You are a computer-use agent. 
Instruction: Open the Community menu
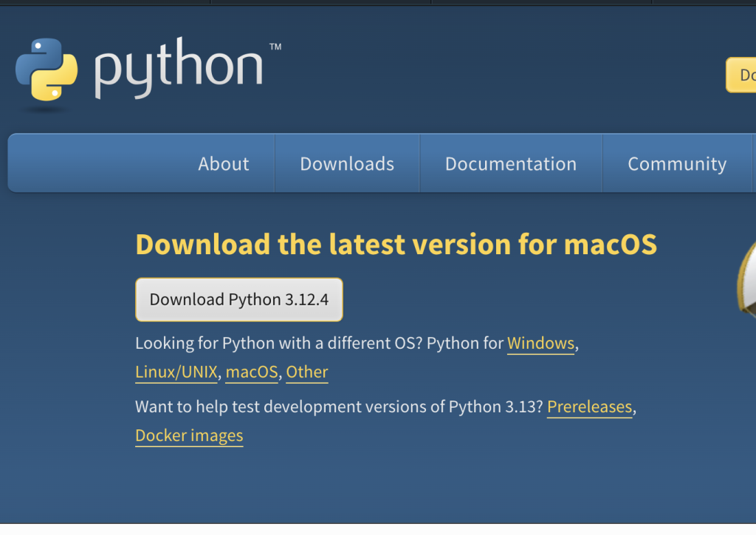[677, 163]
